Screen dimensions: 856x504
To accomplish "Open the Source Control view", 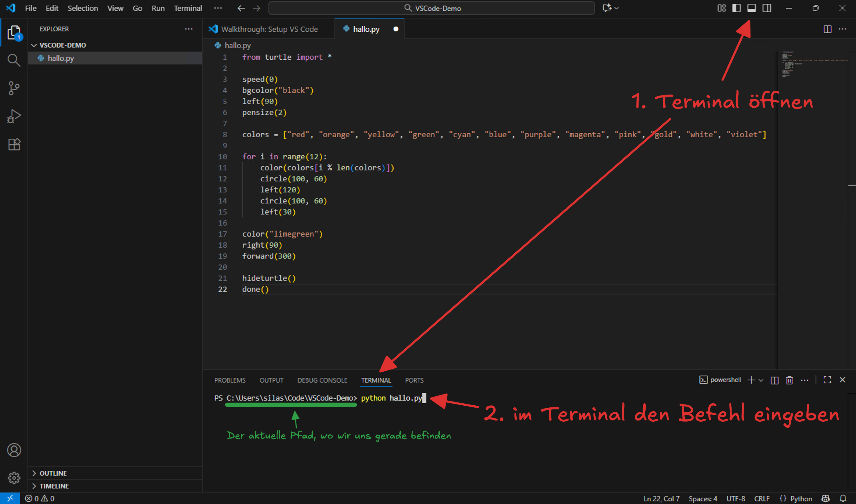I will (14, 88).
